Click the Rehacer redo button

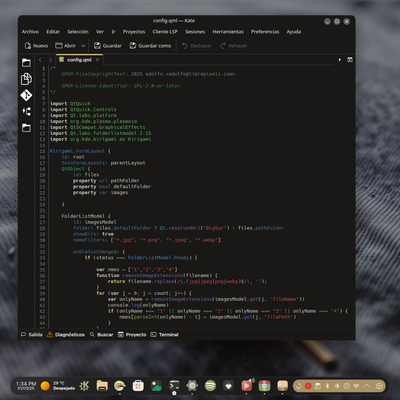coord(234,46)
